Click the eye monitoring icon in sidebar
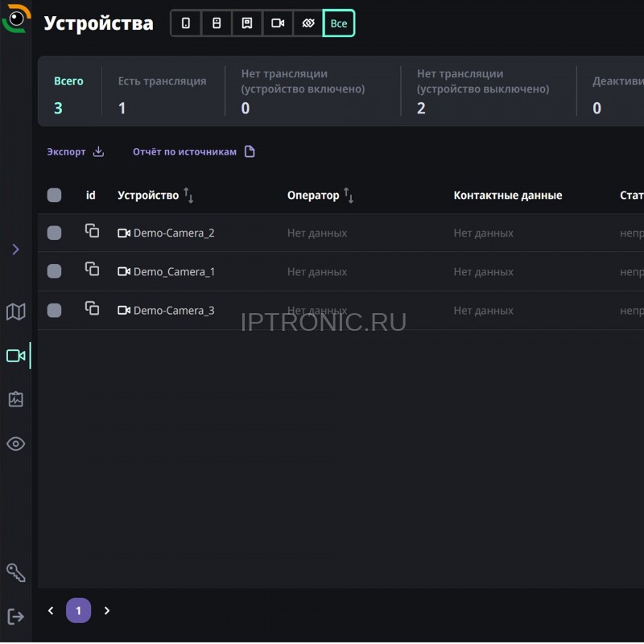 tap(15, 444)
